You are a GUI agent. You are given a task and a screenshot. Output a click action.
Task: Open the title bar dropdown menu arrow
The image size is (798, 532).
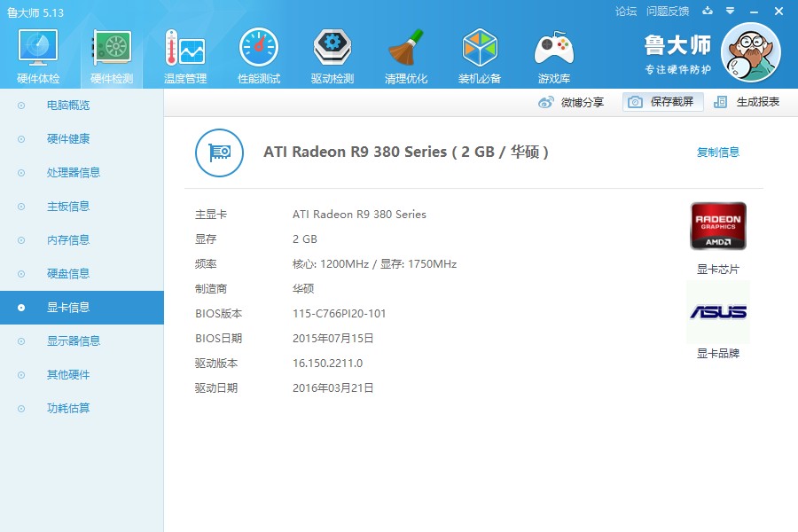pos(731,11)
